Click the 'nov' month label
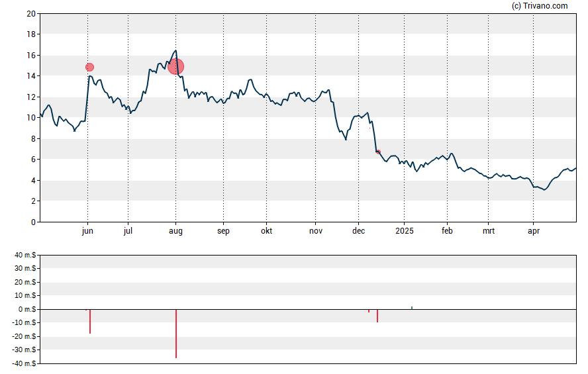 tap(316, 231)
